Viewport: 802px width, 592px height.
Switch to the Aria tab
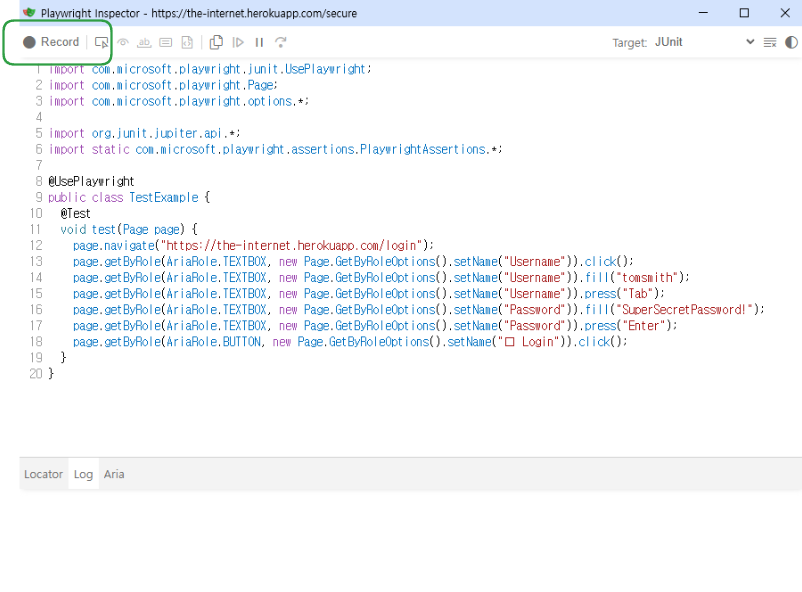coord(114,474)
